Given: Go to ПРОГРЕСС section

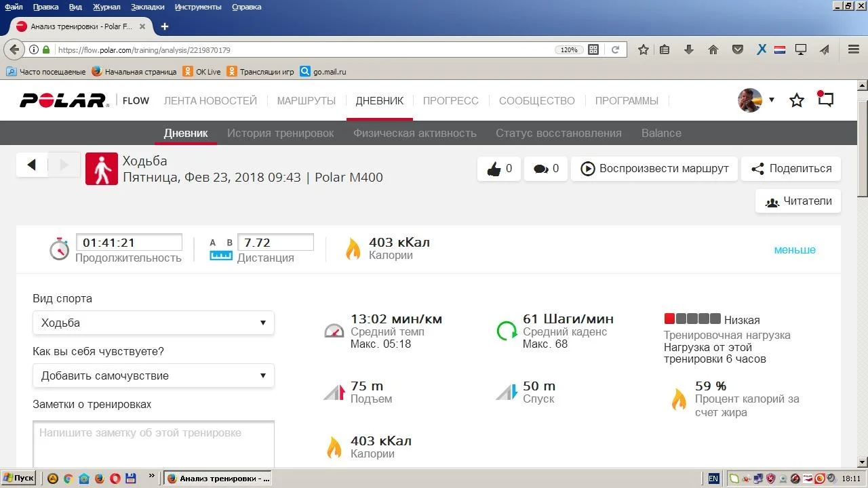Looking at the screenshot, I should [x=451, y=100].
